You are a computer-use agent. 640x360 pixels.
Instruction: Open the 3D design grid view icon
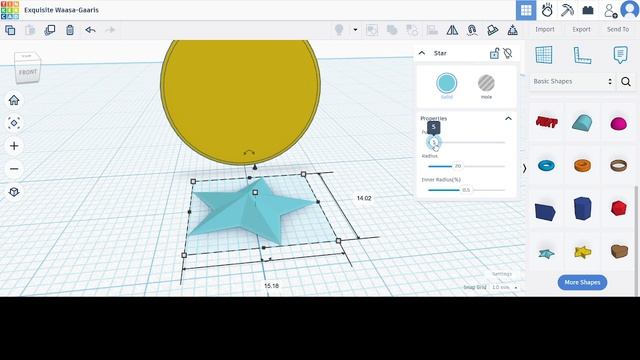526,10
